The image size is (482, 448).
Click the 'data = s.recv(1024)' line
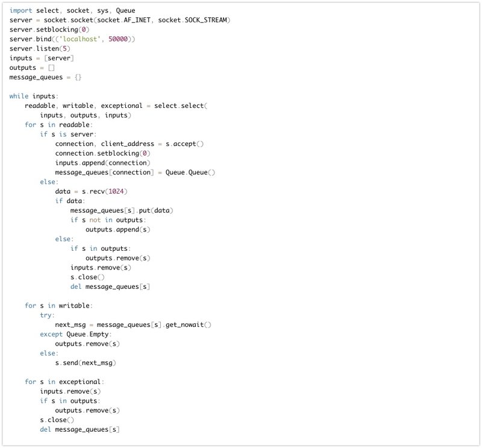pyautogui.click(x=92, y=192)
